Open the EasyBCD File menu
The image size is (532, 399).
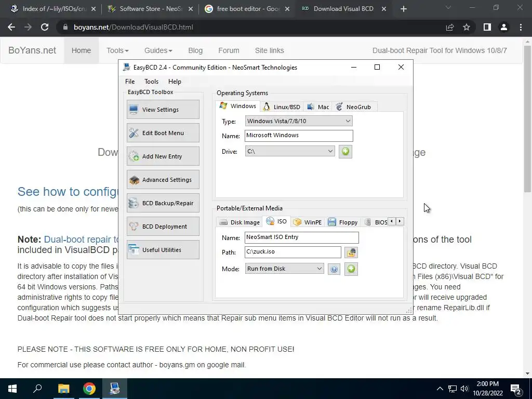(129, 82)
